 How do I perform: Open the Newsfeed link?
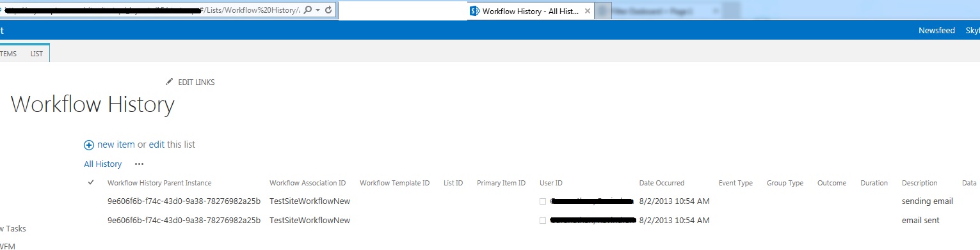pos(936,31)
